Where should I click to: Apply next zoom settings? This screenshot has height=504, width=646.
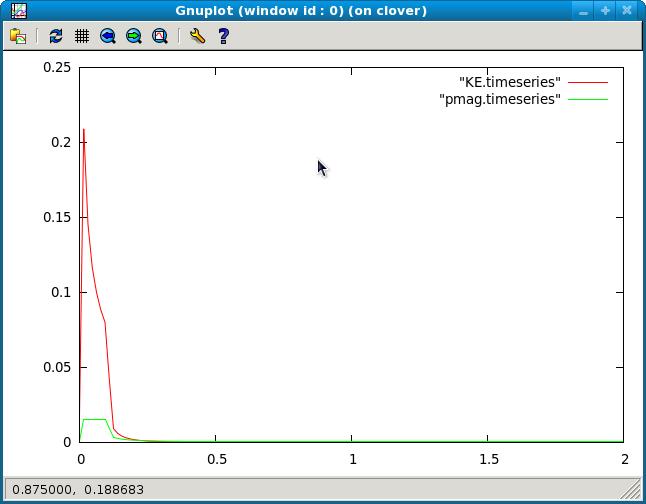pyautogui.click(x=134, y=36)
